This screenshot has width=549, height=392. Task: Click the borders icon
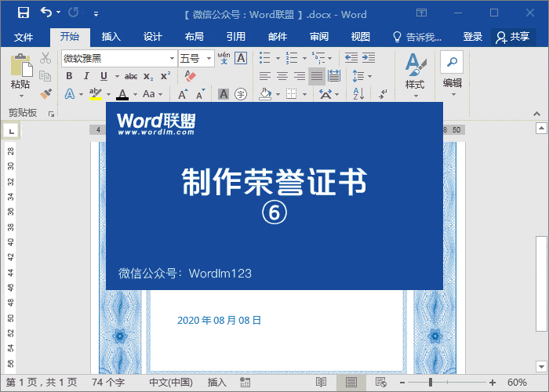[291, 94]
